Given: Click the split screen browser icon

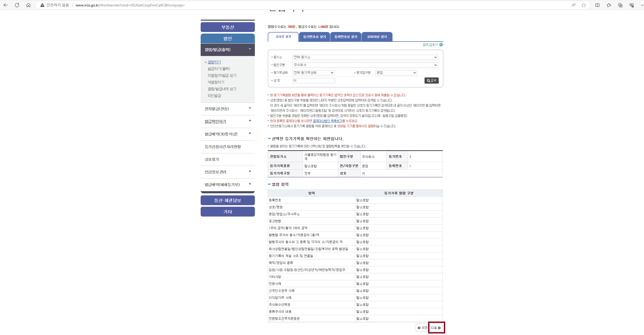Looking at the screenshot, I should [597, 5].
